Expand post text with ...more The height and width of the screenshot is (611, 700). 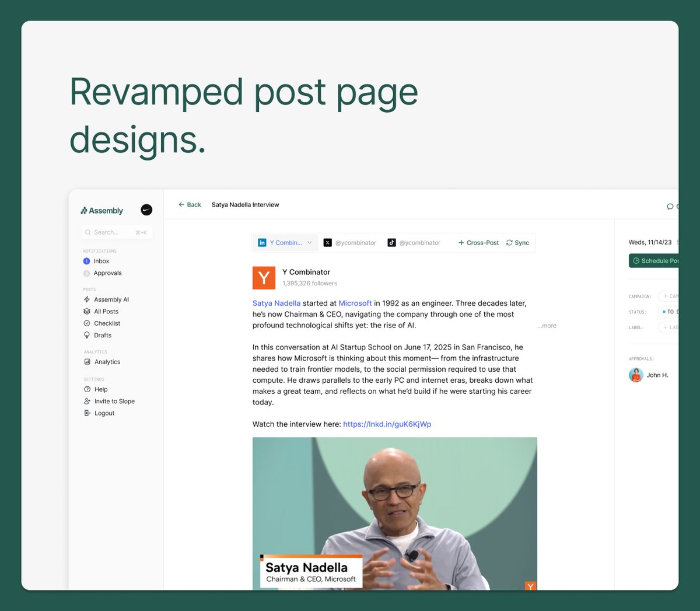point(547,326)
